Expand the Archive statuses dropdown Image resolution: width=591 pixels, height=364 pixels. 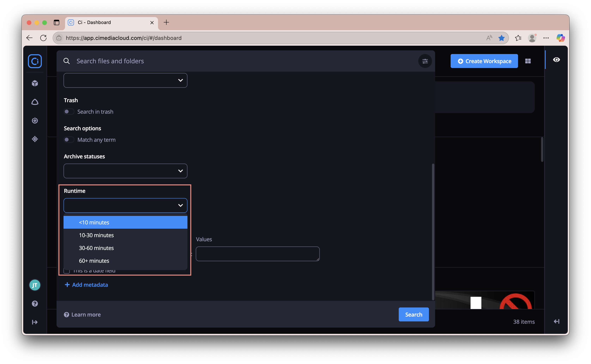(125, 171)
